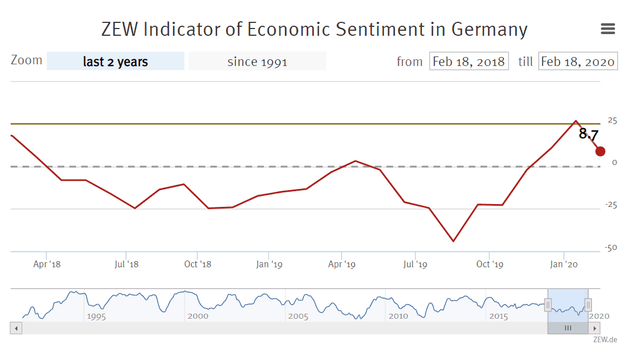This screenshot has height=364, width=625.
Task: Click the "from" date field
Action: (x=469, y=62)
